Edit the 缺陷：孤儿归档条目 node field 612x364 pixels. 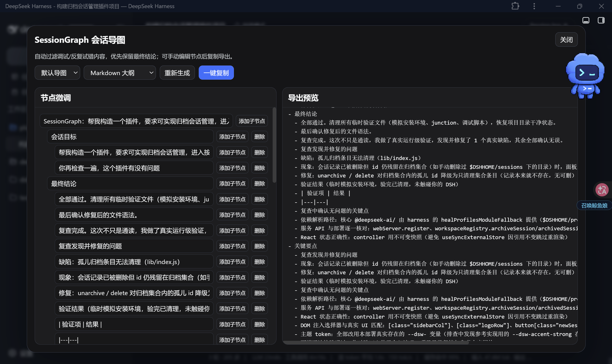(x=134, y=261)
